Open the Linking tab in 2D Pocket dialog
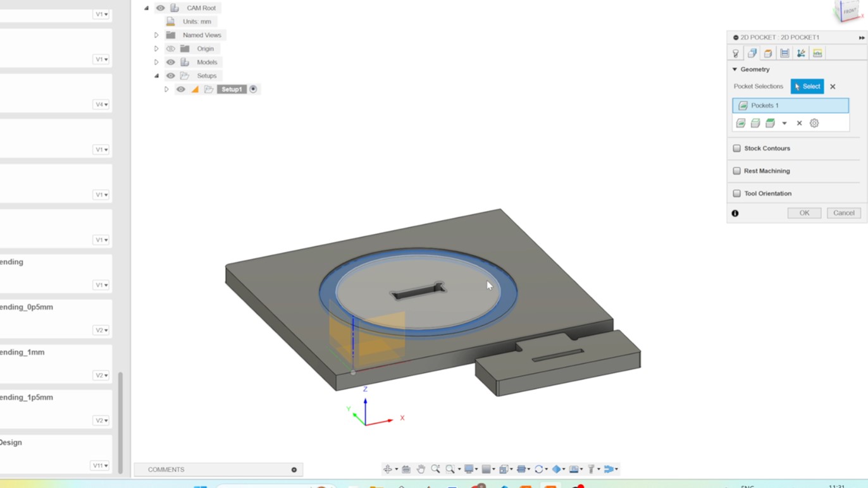Viewport: 868px width, 488px height. 801,54
